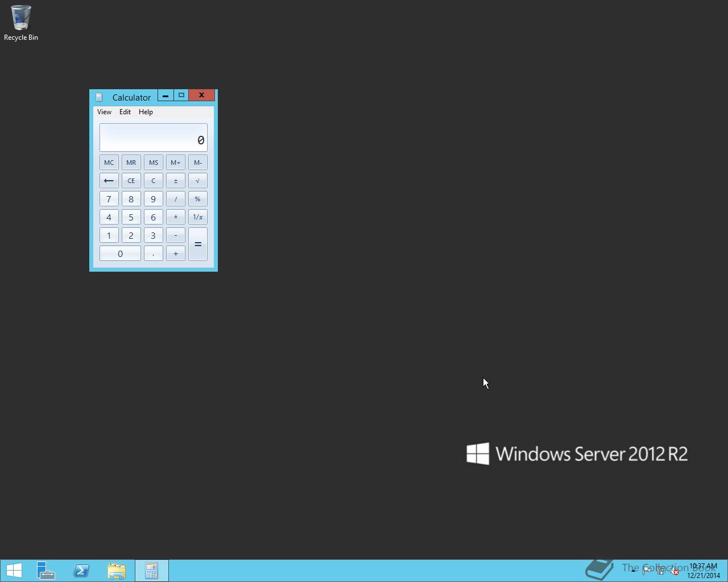Screen dimensions: 728x582
Task: Click the number 8 key
Action: (x=131, y=199)
